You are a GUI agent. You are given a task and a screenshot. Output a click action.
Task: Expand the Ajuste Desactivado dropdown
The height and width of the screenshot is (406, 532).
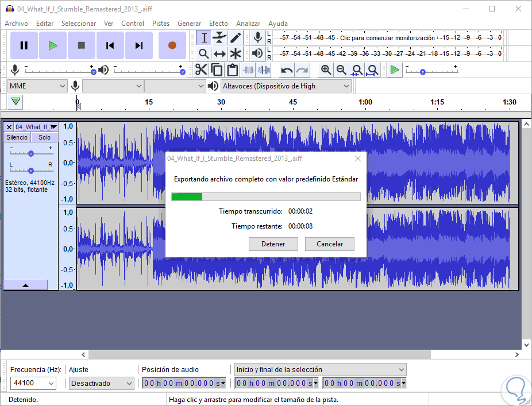point(101,383)
